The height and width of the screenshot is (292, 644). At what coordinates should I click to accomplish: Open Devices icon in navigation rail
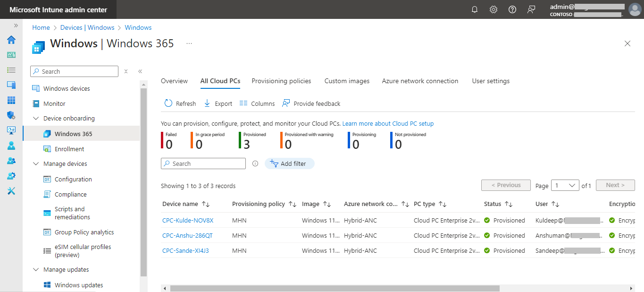pyautogui.click(x=11, y=85)
